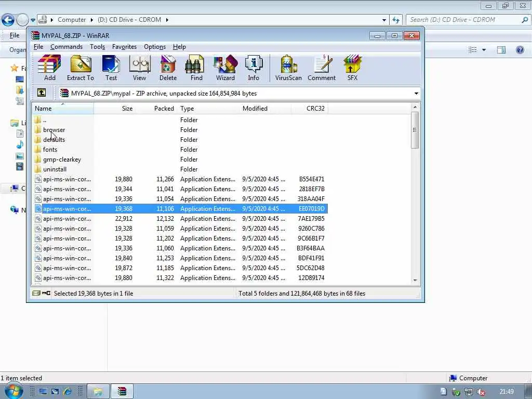Click the drive icon in the WinRAR status bar

(x=36, y=293)
